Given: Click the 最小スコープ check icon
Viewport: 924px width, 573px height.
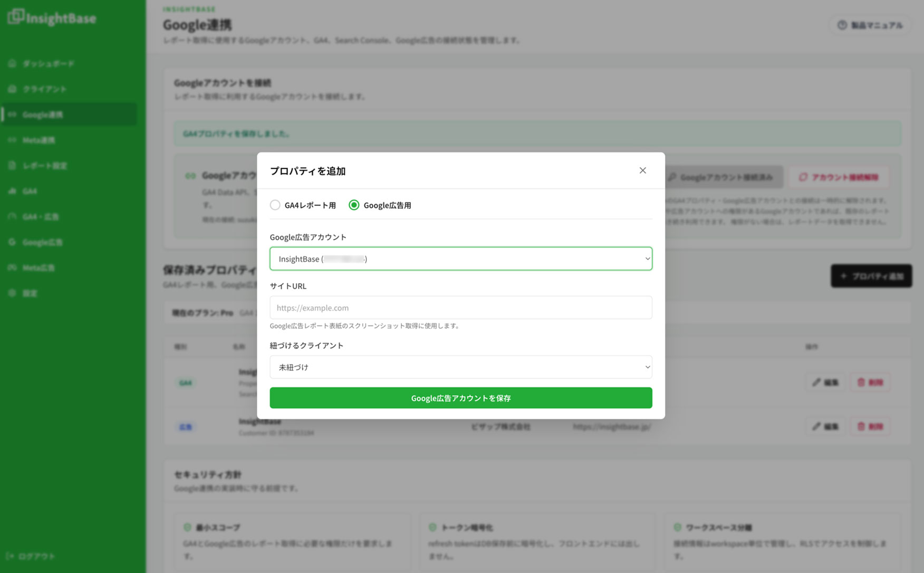Looking at the screenshot, I should click(187, 527).
